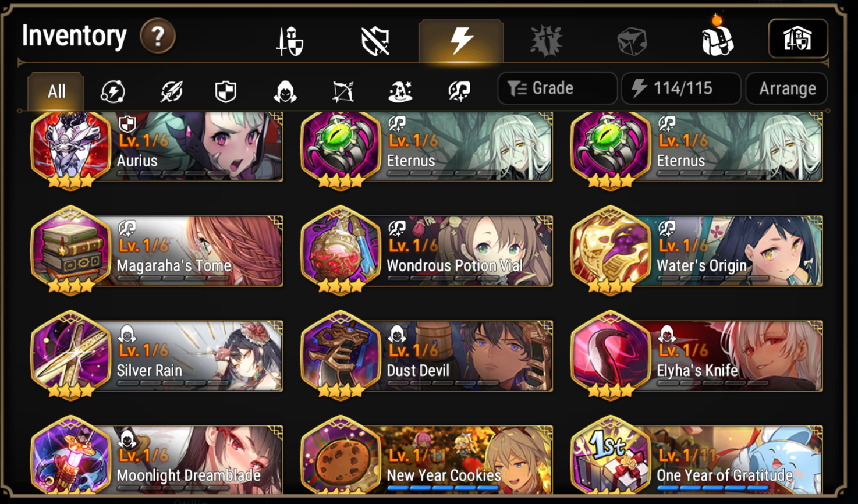Filter by Thief hooded class icon

[x=285, y=91]
